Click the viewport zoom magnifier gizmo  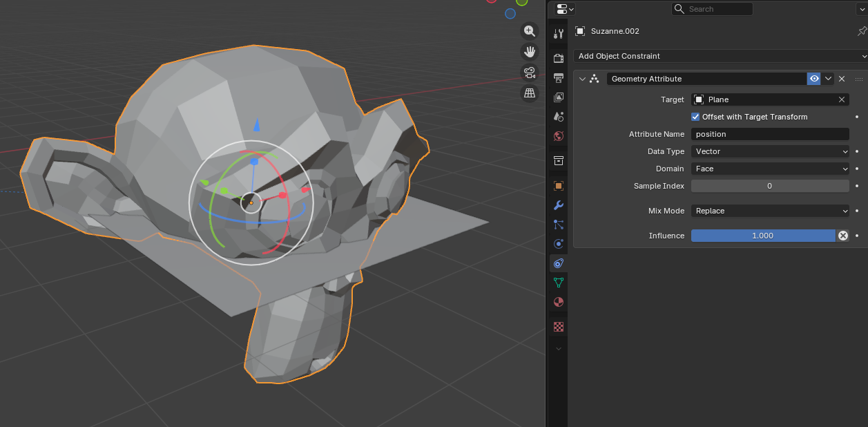530,31
